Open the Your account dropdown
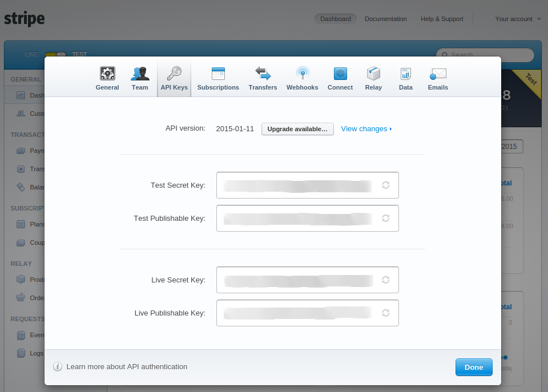Viewport: 548px width, 392px height. point(518,19)
